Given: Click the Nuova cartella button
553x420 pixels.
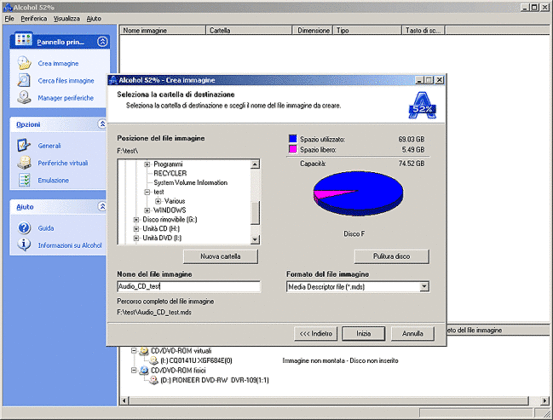Looking at the screenshot, I should (220, 256).
